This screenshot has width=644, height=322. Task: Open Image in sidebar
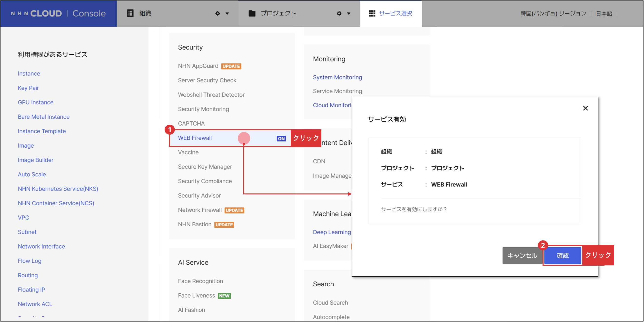26,146
